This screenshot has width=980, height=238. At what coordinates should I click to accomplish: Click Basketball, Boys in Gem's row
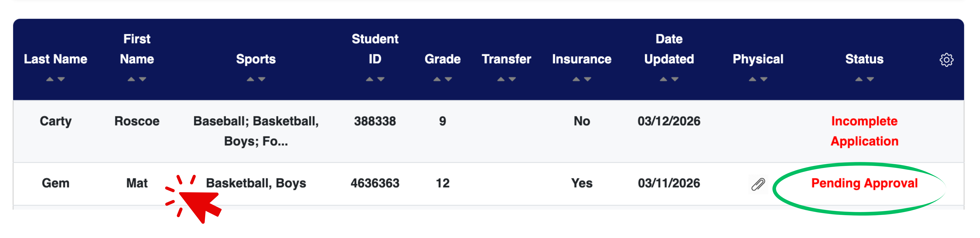[x=256, y=183]
